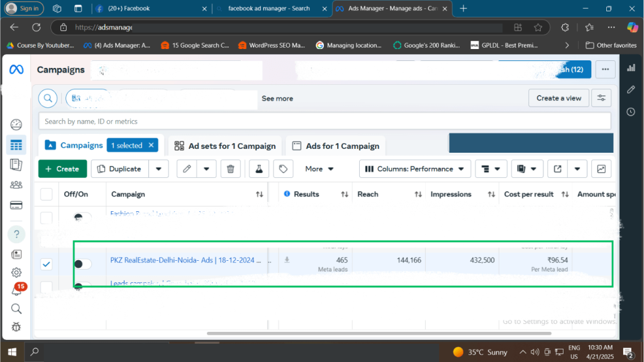Click the pencil edit icon in toolbar
This screenshot has width=644, height=362.
coord(187,168)
